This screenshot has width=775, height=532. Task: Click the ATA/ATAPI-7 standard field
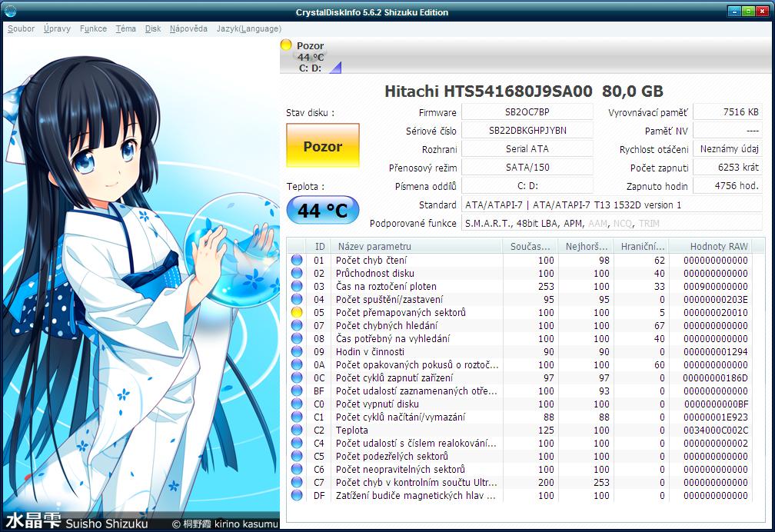tap(612, 204)
